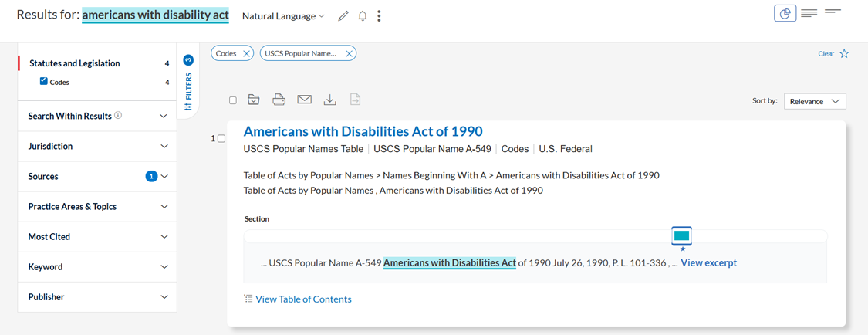Open the Sort by Relevance dropdown
868x335 pixels.
pos(815,101)
